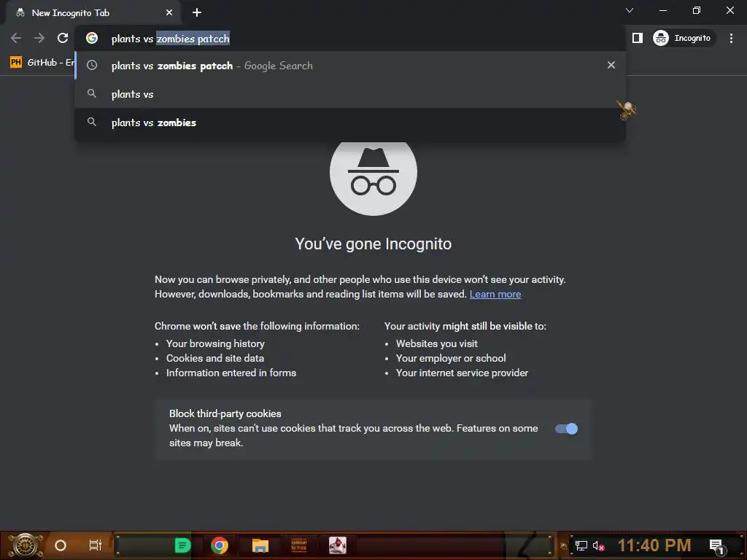Click the muted volume tray icon
This screenshot has height=560, width=747.
click(x=598, y=545)
